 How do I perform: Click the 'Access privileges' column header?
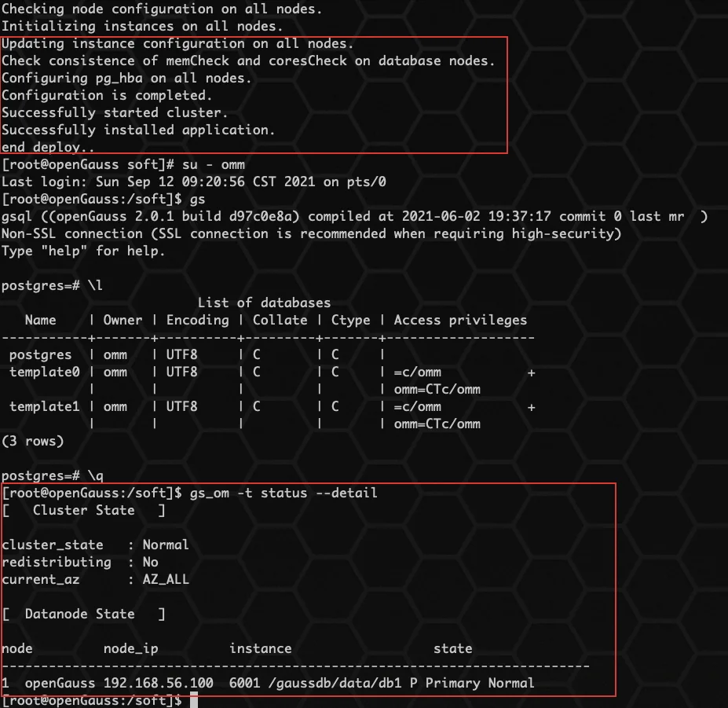coord(460,320)
